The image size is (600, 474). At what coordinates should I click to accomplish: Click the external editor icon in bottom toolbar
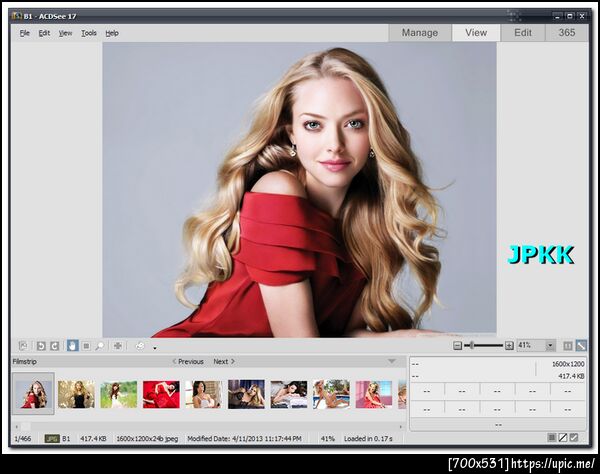(x=23, y=346)
